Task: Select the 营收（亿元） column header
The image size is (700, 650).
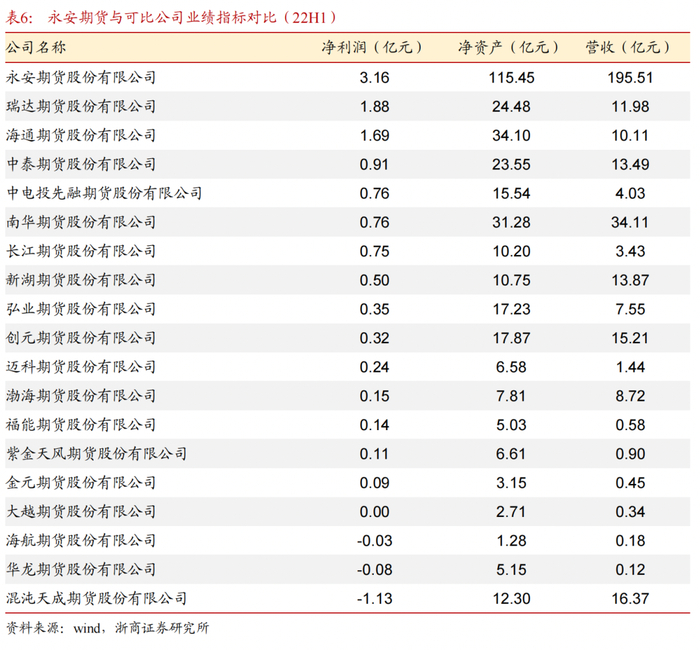Action: pos(628,47)
